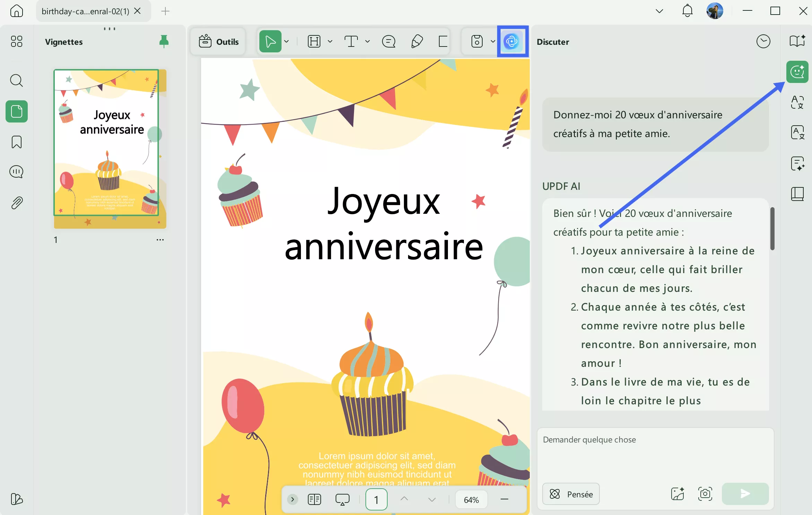The image size is (812, 515).
Task: Select the comment bubble tool
Action: [x=388, y=42]
